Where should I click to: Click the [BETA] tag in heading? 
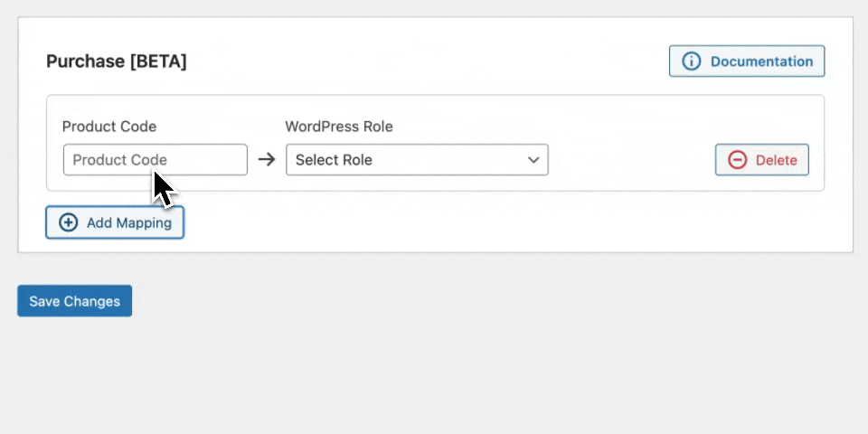tap(157, 61)
